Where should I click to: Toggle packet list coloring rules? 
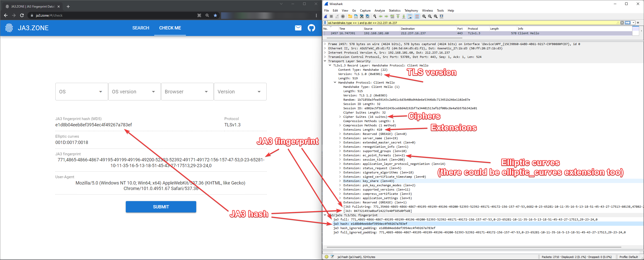tap(417, 16)
